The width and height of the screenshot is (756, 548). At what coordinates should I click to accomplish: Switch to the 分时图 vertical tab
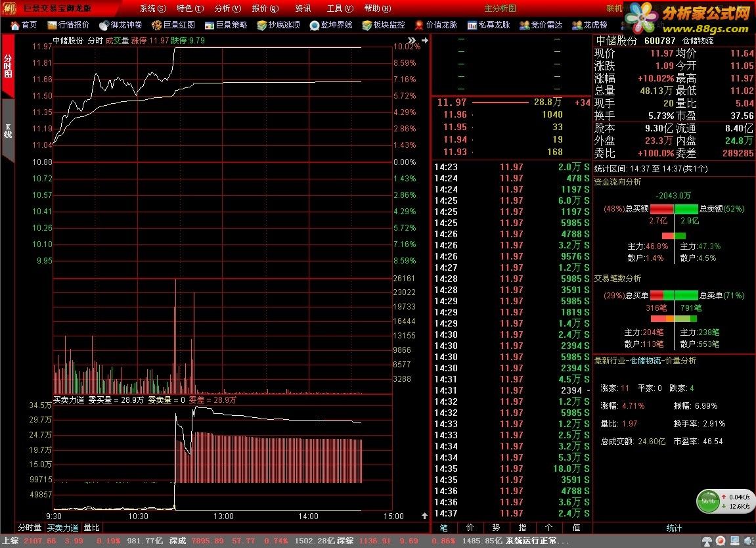coord(8,66)
